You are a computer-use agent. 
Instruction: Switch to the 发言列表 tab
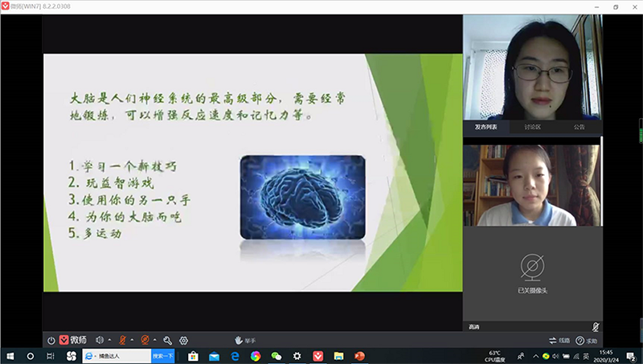[x=486, y=127]
